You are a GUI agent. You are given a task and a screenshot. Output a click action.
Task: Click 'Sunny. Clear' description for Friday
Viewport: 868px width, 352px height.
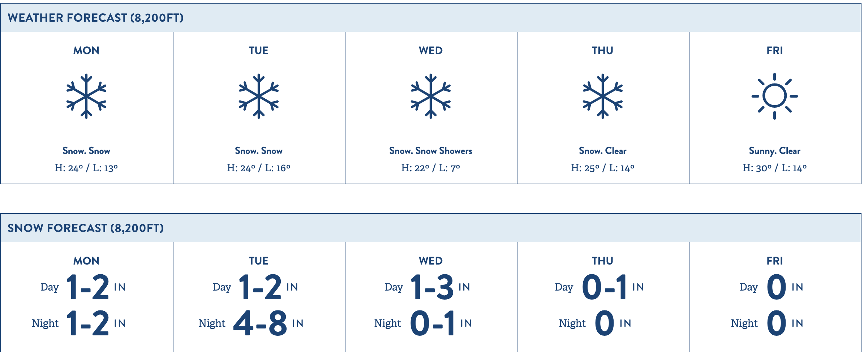[775, 151]
